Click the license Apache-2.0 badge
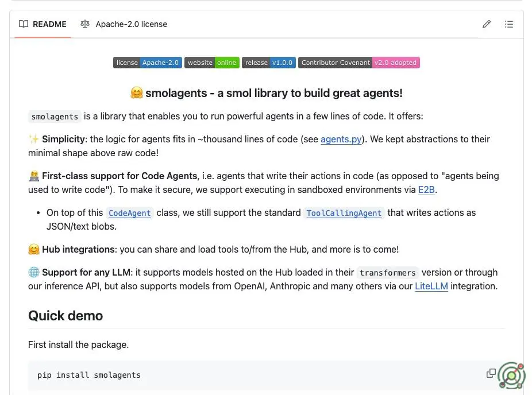 click(148, 63)
